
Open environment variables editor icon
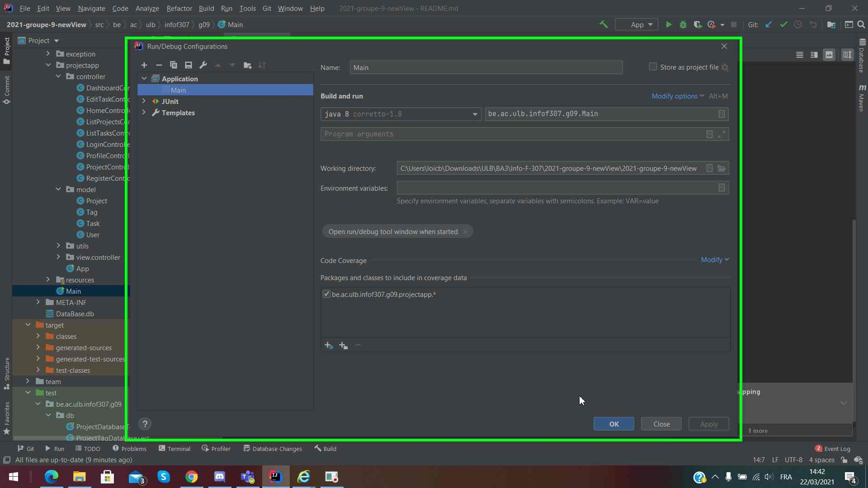(x=722, y=188)
